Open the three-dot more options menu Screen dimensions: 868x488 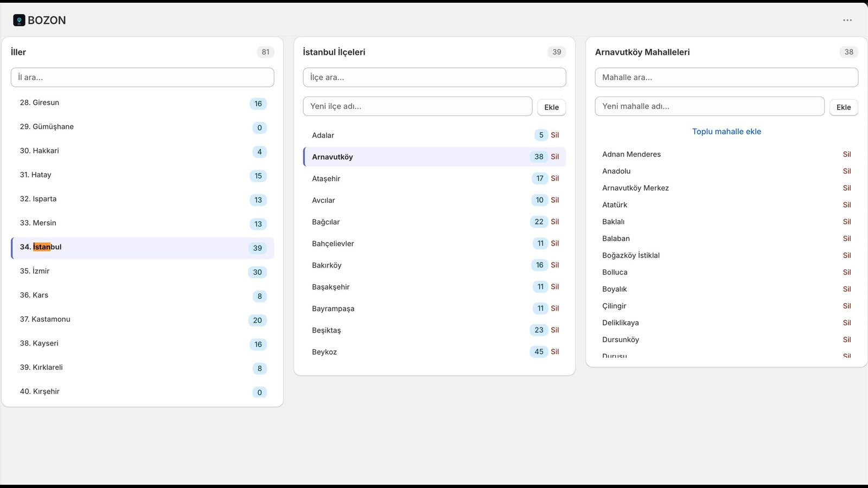pyautogui.click(x=847, y=20)
